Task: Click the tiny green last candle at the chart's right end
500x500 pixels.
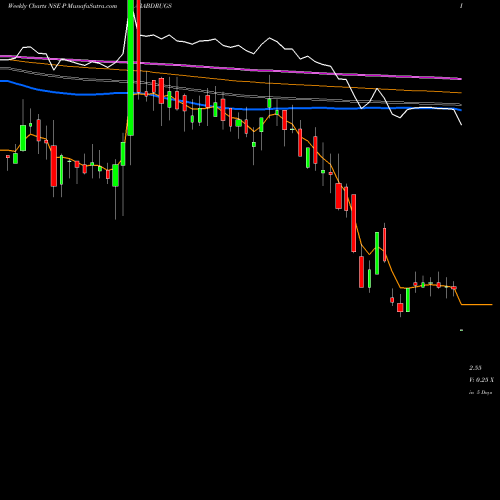Action: pyautogui.click(x=461, y=330)
